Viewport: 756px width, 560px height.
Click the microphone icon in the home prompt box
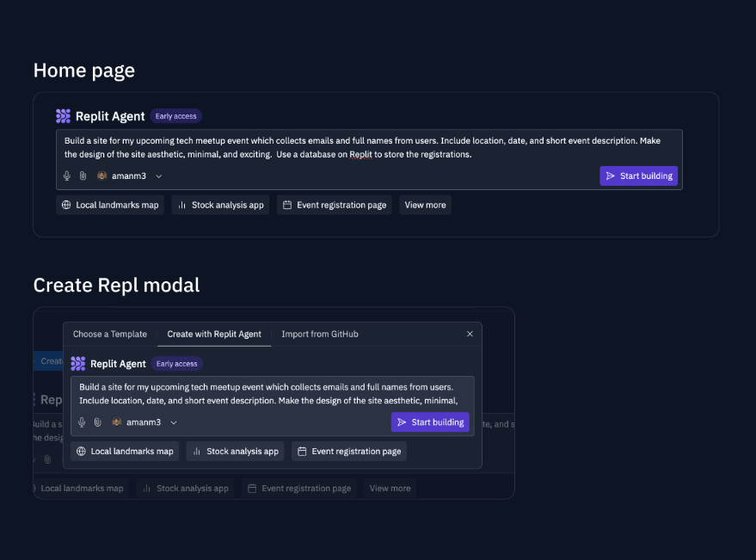66,175
